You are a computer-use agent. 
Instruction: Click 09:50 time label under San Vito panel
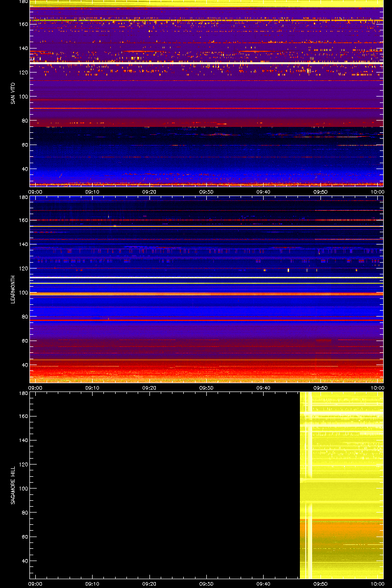point(320,192)
